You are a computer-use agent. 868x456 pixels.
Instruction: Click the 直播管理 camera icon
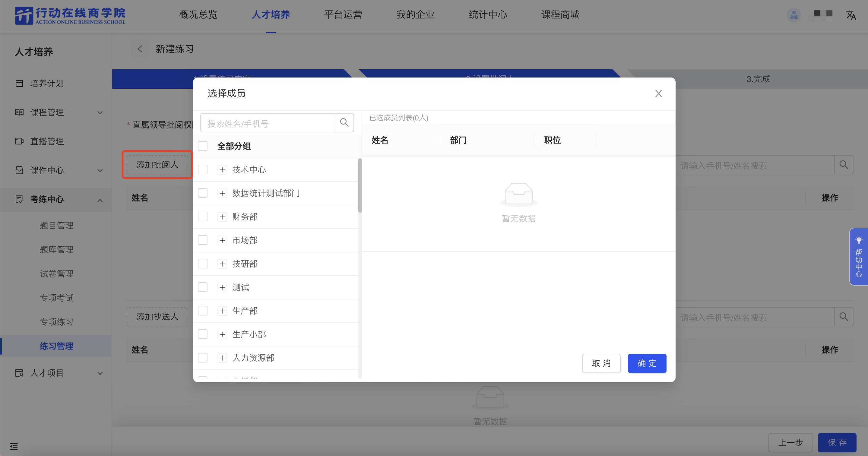tap(19, 141)
